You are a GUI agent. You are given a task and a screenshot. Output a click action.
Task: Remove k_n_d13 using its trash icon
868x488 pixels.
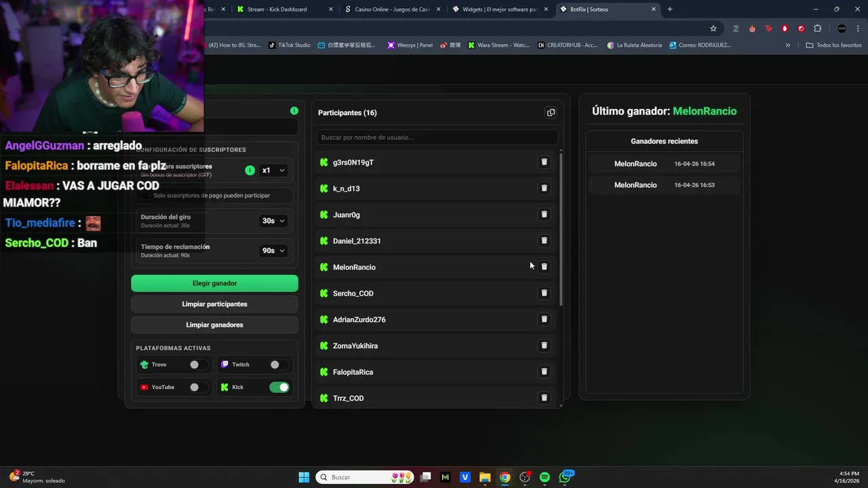[x=544, y=188]
